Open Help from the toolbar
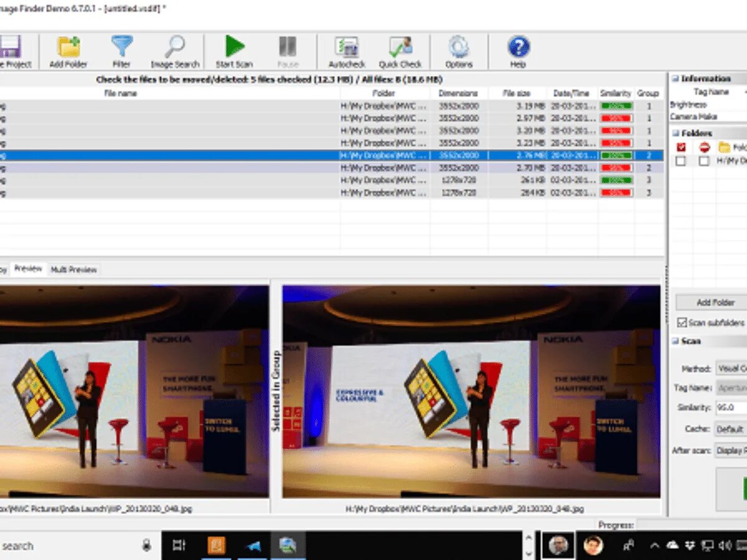 [x=518, y=47]
